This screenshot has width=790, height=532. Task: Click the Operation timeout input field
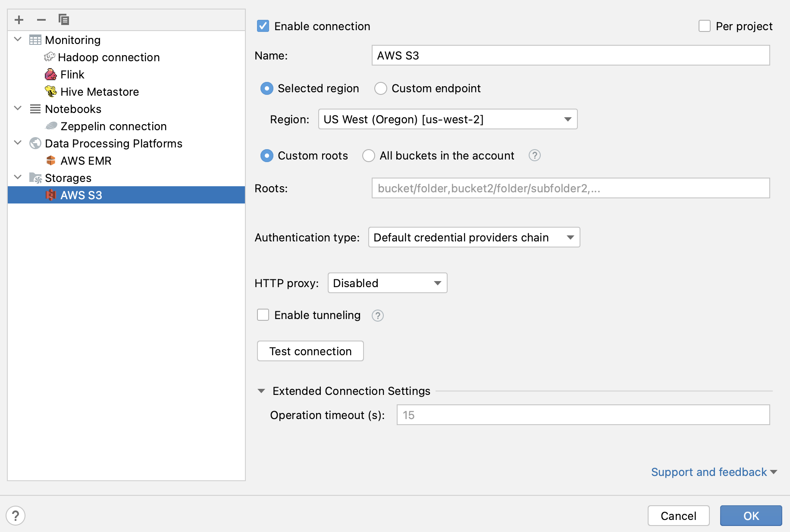[x=583, y=415]
